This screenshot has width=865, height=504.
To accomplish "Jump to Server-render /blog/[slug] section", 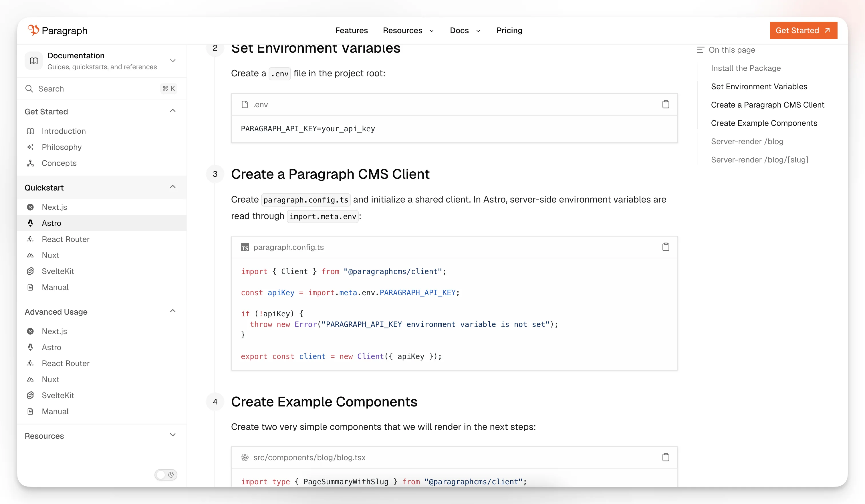I will pos(760,160).
